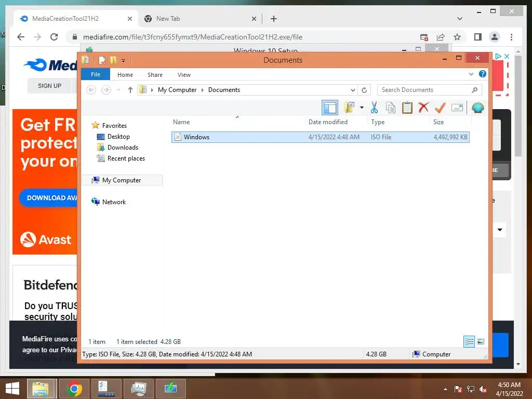Switch to large thumbnails view button
Viewport: 532px width, 399px height.
481,342
